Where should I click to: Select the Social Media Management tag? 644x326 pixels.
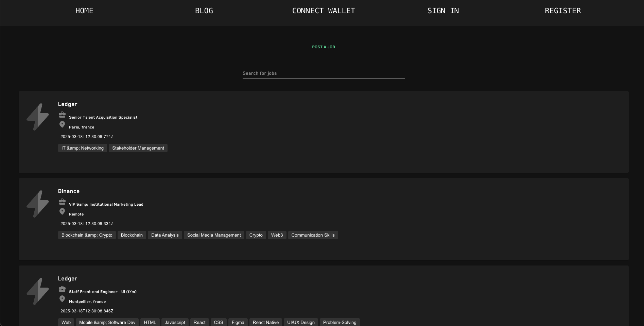click(214, 235)
